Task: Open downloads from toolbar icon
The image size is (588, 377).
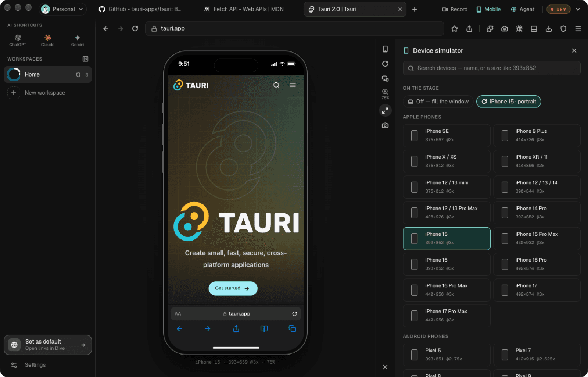Action: pos(549,29)
